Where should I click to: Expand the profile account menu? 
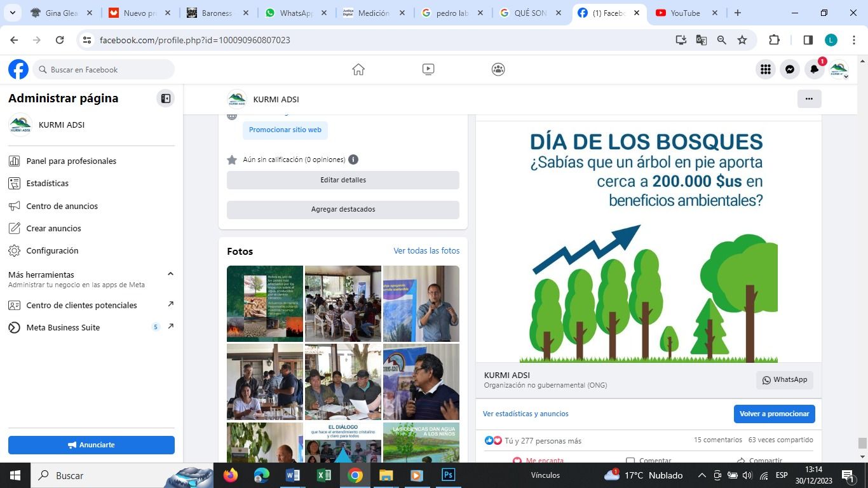[839, 70]
